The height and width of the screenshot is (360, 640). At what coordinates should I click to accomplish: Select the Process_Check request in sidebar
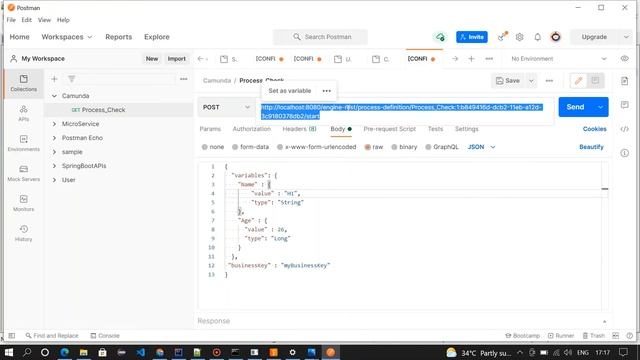118,110
